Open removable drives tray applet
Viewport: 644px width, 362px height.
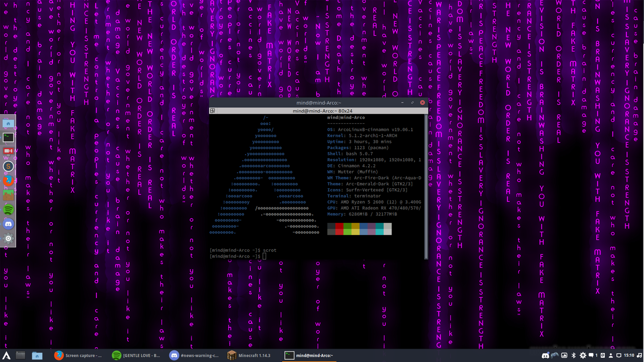[x=603, y=355]
